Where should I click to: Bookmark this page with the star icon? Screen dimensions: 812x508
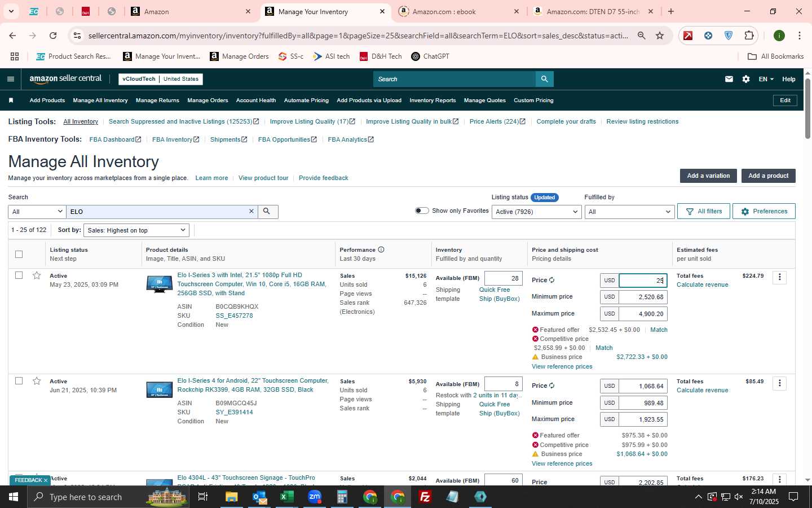660,36
